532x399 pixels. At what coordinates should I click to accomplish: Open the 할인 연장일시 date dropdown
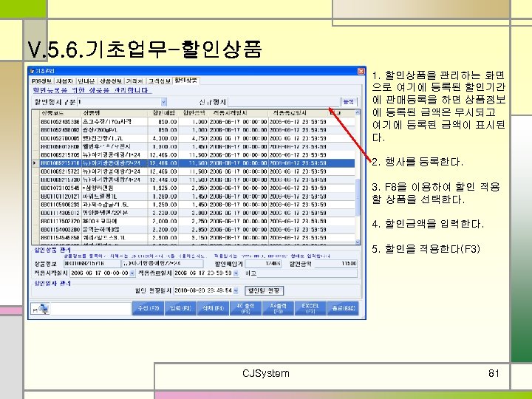[x=236, y=290]
